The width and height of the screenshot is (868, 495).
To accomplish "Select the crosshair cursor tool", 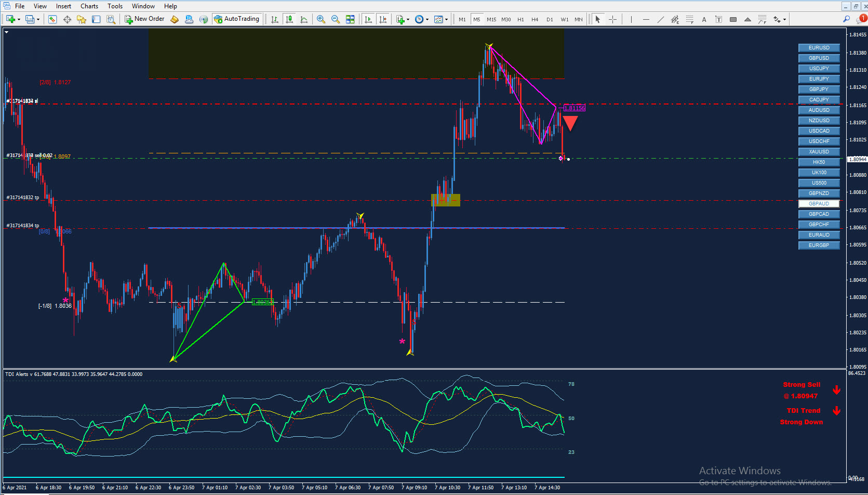I will (x=612, y=19).
